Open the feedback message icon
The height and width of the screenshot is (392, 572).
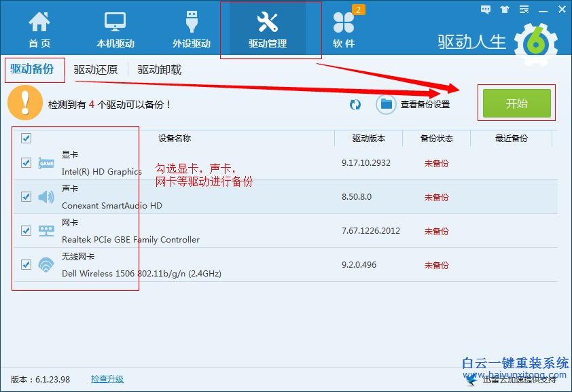[x=484, y=10]
